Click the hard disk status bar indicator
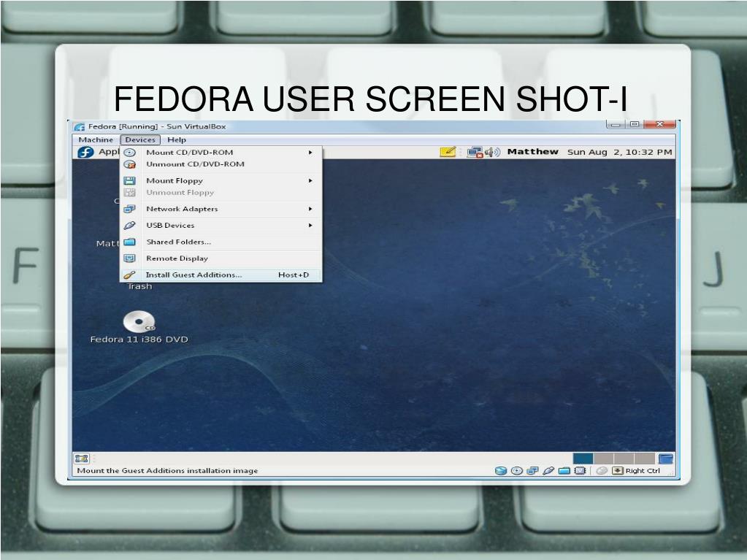This screenshot has height=560, width=747. click(501, 470)
